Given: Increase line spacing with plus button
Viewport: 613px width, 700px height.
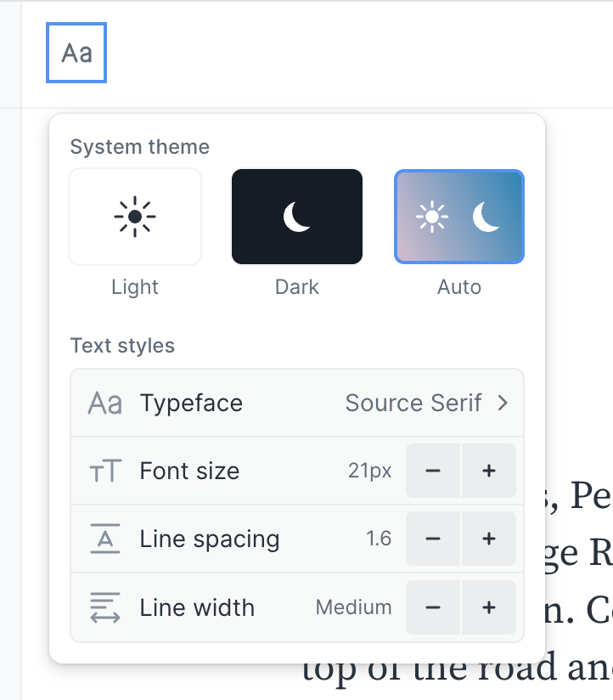Looking at the screenshot, I should coord(489,539).
